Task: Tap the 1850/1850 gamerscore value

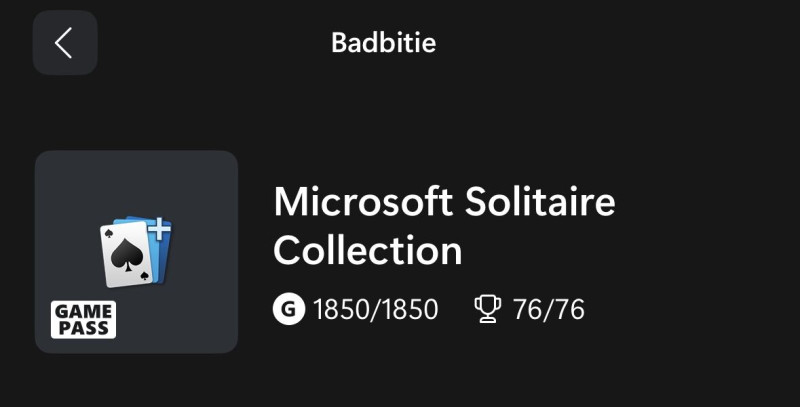Action: [376, 310]
